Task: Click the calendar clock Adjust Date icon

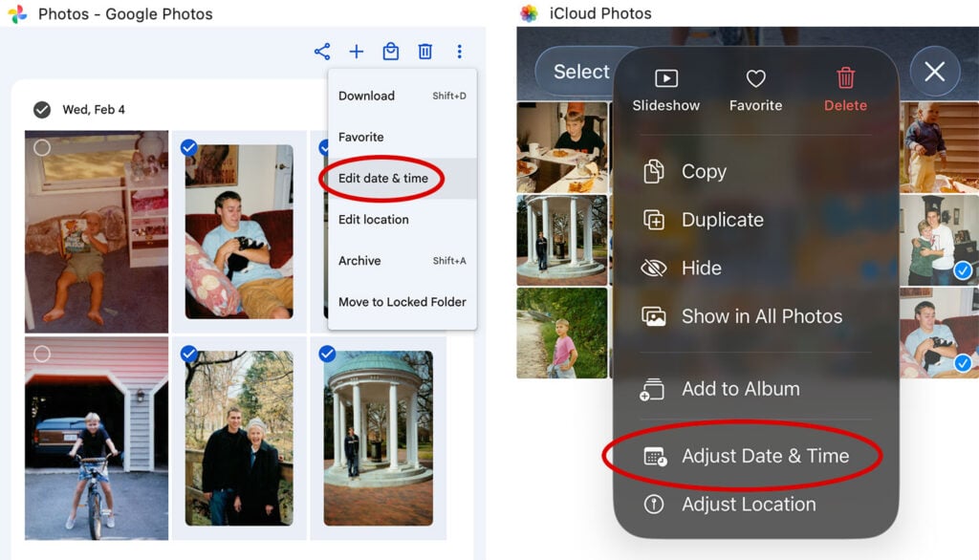Action: [655, 457]
